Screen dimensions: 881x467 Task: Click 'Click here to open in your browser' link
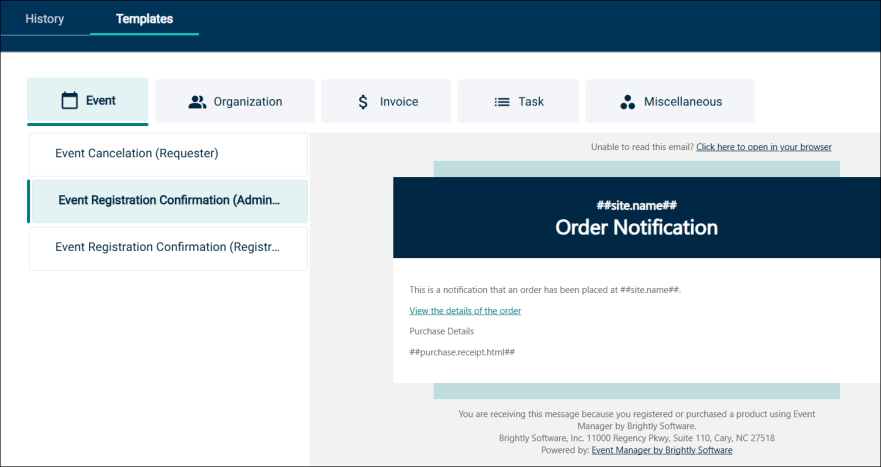click(x=764, y=147)
